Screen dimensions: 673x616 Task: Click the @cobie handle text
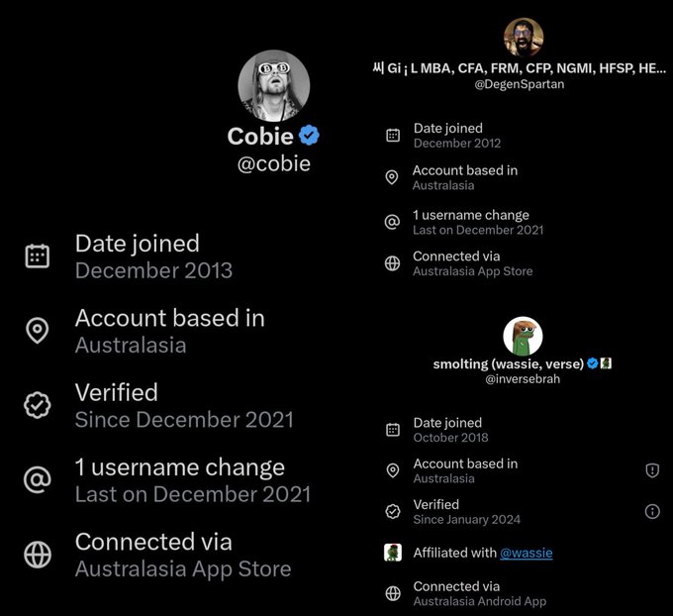click(x=273, y=163)
